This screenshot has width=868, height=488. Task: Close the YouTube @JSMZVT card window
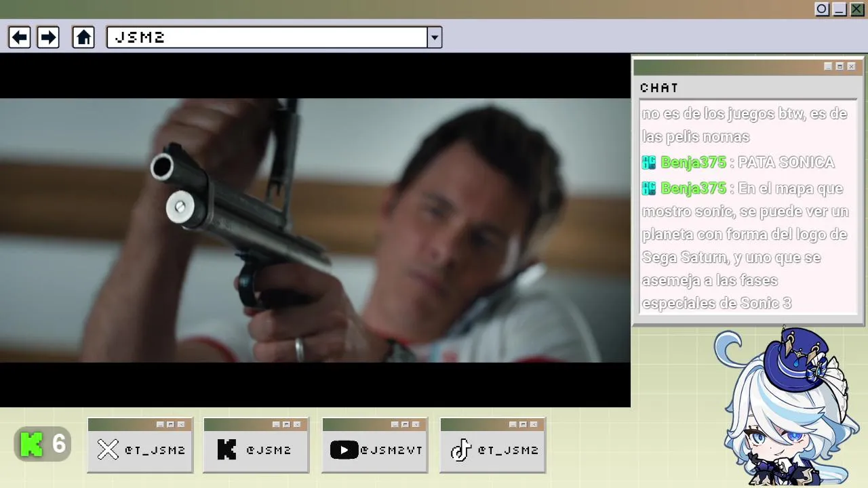click(x=416, y=424)
